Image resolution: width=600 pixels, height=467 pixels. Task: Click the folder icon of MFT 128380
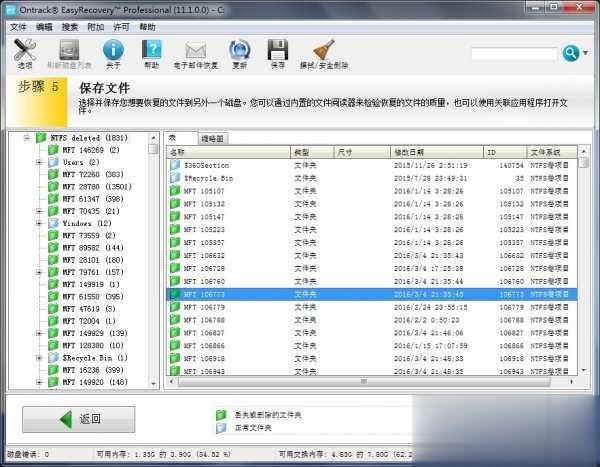pyautogui.click(x=53, y=345)
